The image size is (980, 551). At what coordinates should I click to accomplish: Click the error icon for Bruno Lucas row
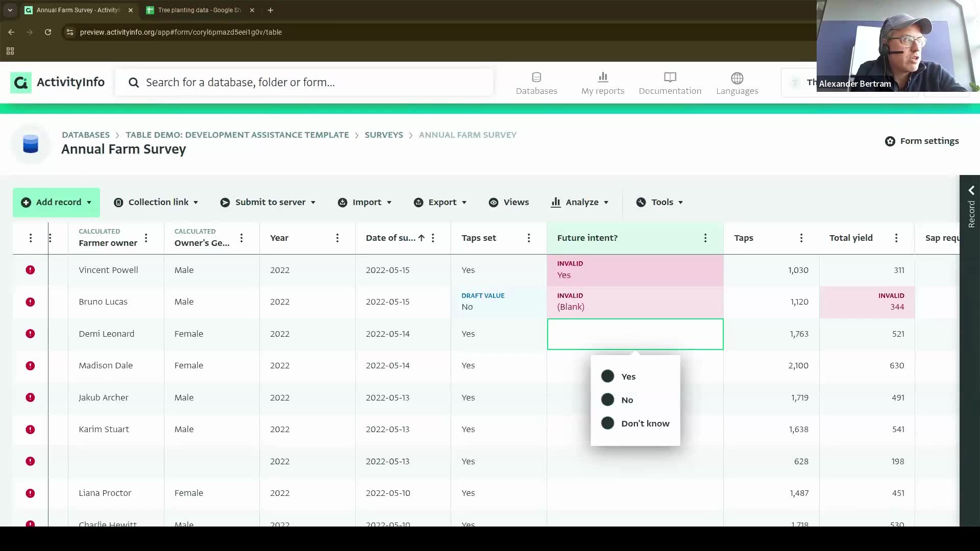click(x=30, y=302)
